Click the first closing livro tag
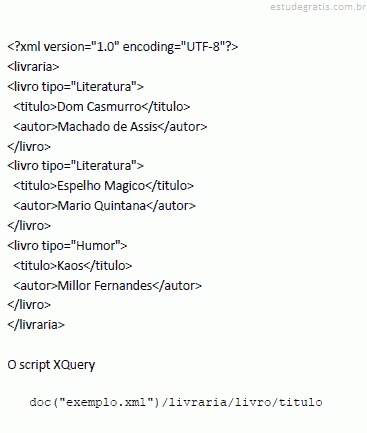This screenshot has height=433, width=367. [x=29, y=146]
